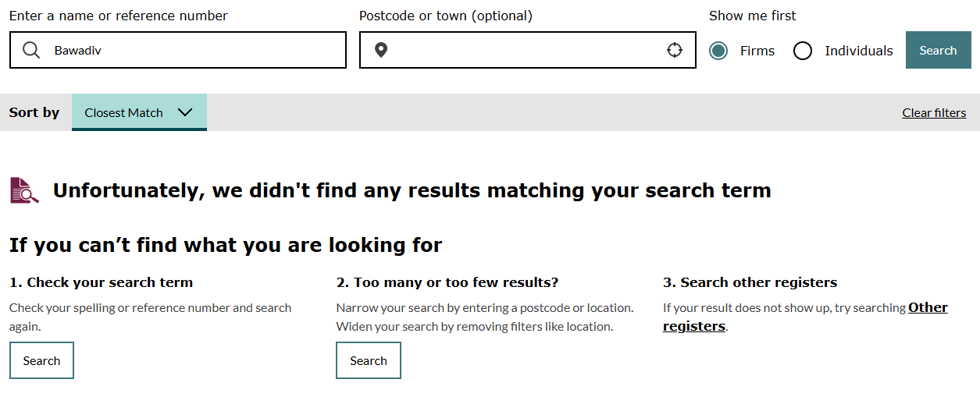Use current location crosshair icon
980x404 pixels.
tap(675, 51)
